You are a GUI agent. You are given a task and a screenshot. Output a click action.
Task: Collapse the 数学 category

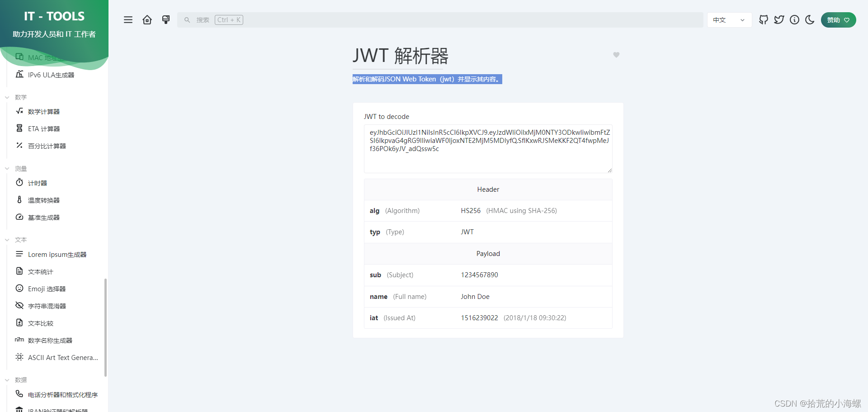click(16, 97)
